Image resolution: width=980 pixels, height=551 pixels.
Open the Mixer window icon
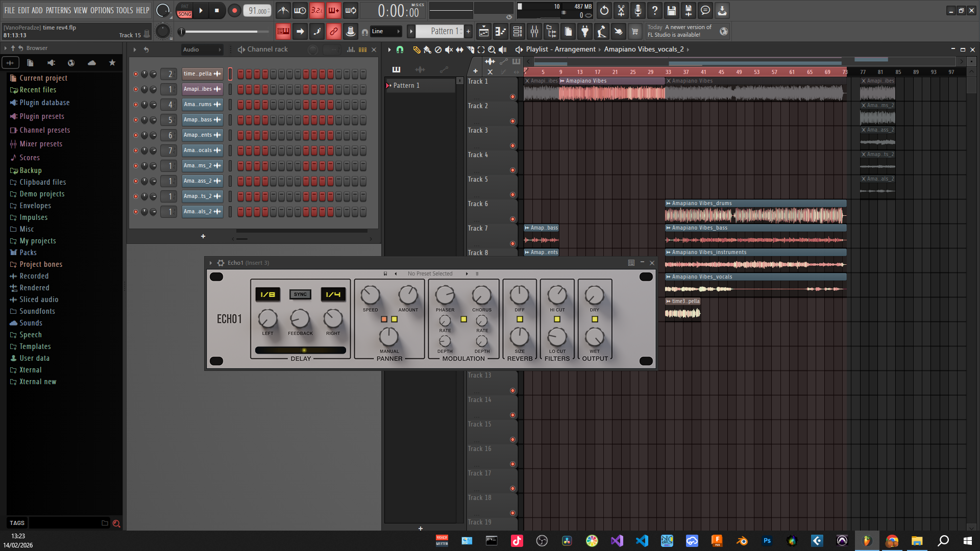pyautogui.click(x=534, y=32)
